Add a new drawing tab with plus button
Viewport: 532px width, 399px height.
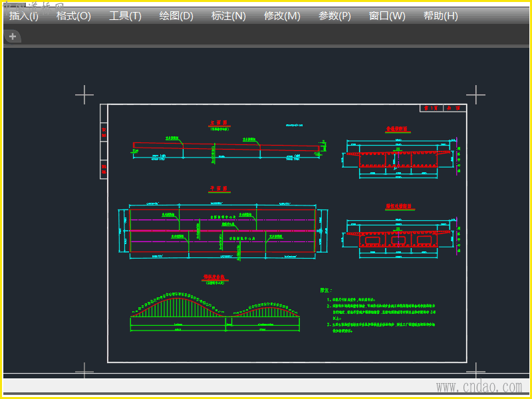pos(13,37)
